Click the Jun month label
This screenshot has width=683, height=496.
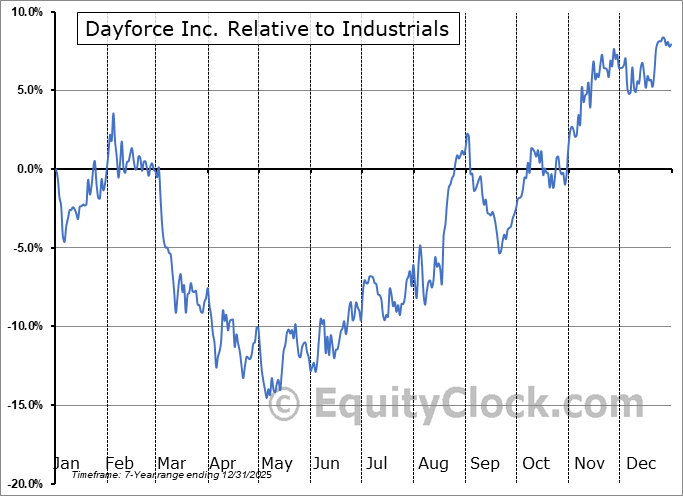[x=326, y=463]
